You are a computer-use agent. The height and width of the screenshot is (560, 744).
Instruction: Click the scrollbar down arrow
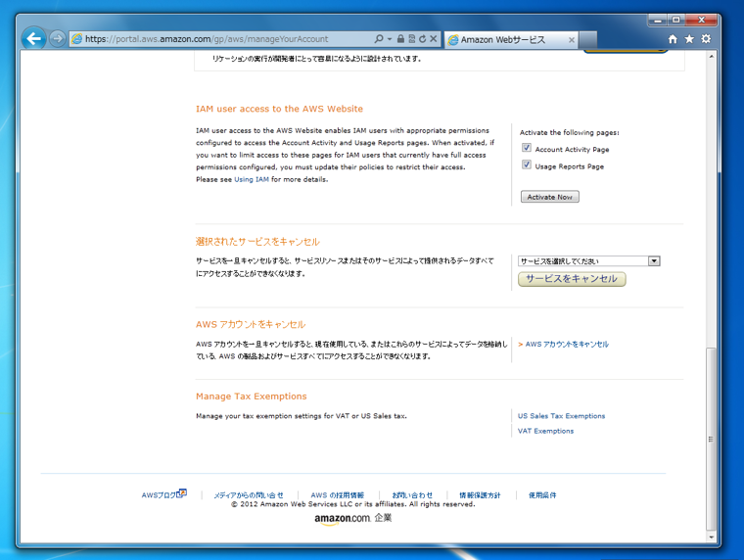[x=711, y=537]
